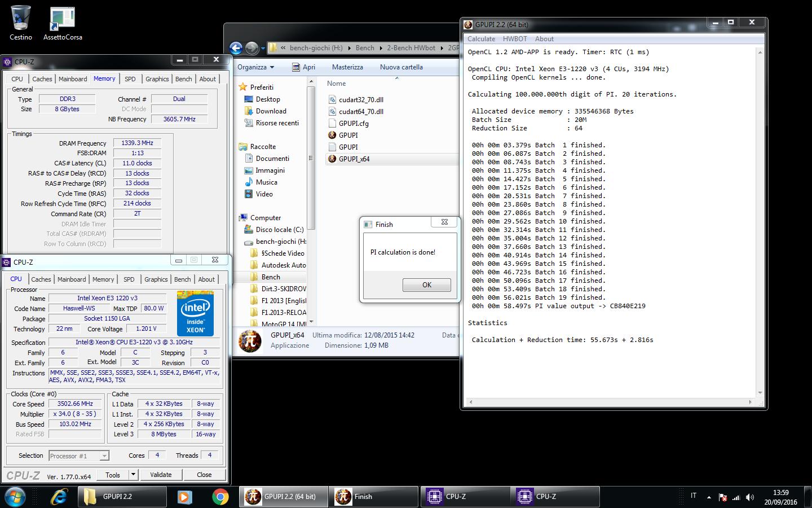The width and height of the screenshot is (812, 508).
Task: Click the Windows Start button
Action: click(15, 497)
